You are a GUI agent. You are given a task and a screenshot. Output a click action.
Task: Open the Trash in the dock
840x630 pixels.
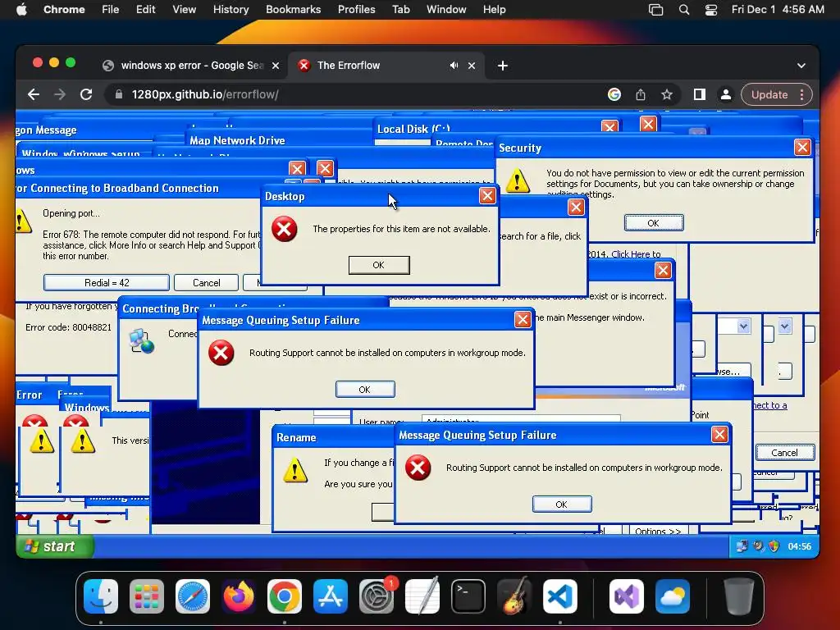pyautogui.click(x=739, y=596)
